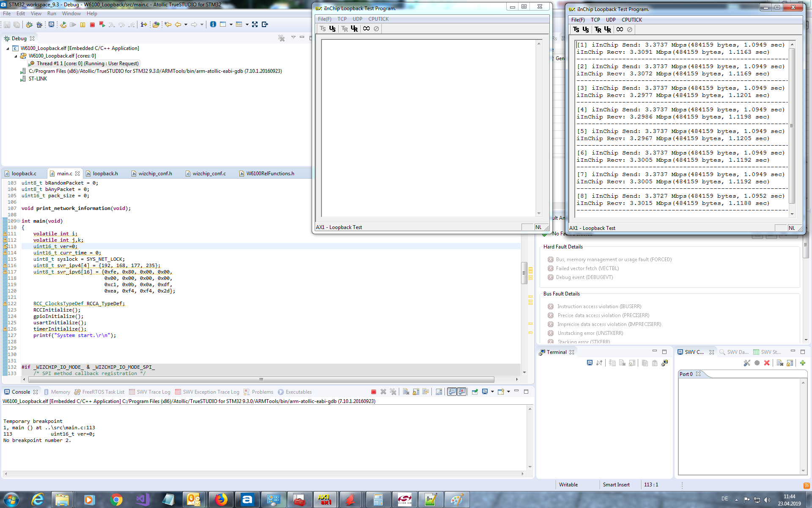Open forward navigation history dropdown arrow

[x=202, y=25]
